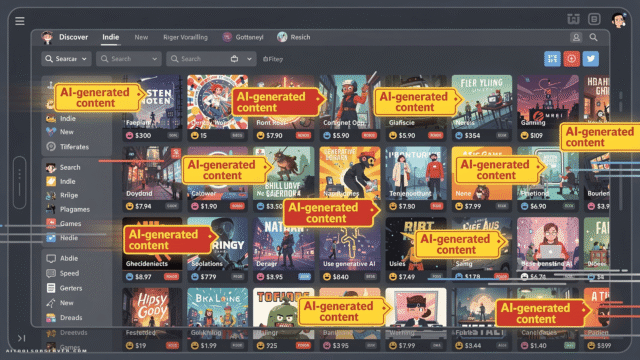Open Hedie in the sidebar
The height and width of the screenshot is (360, 640).
coord(62,238)
